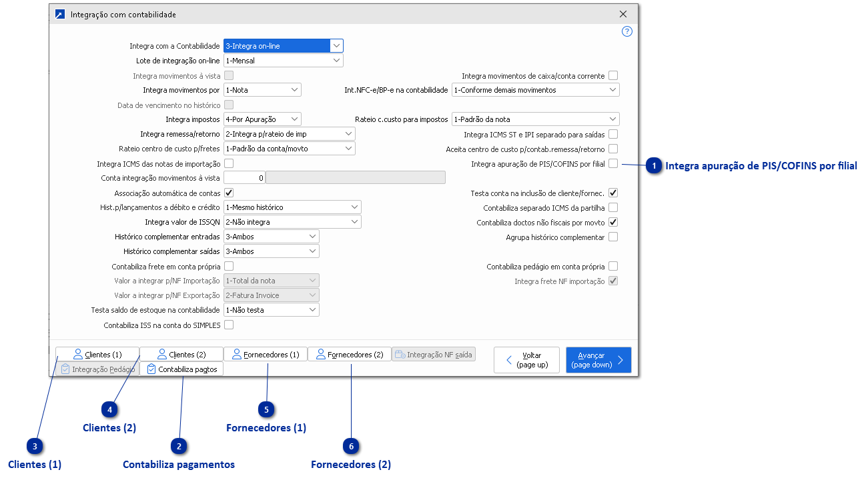Tick Integra apuração de PIS/COFINS por filial
Viewport: 868px width, 482px height.
click(613, 164)
